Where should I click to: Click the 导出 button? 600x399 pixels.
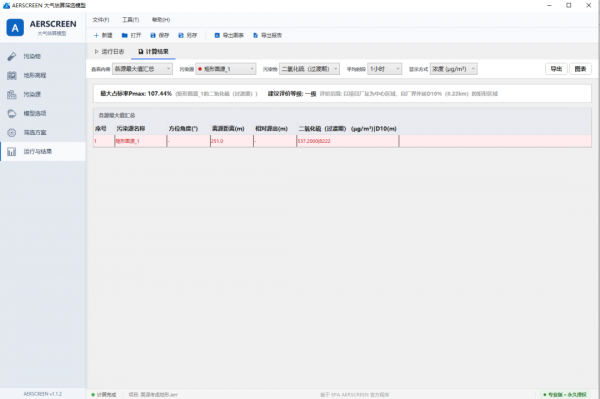(556, 69)
